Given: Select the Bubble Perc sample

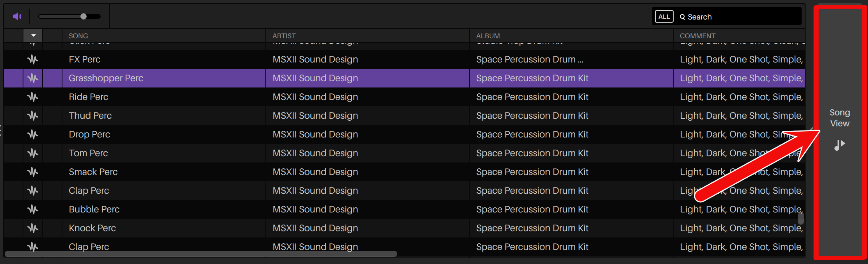Looking at the screenshot, I should tap(94, 209).
